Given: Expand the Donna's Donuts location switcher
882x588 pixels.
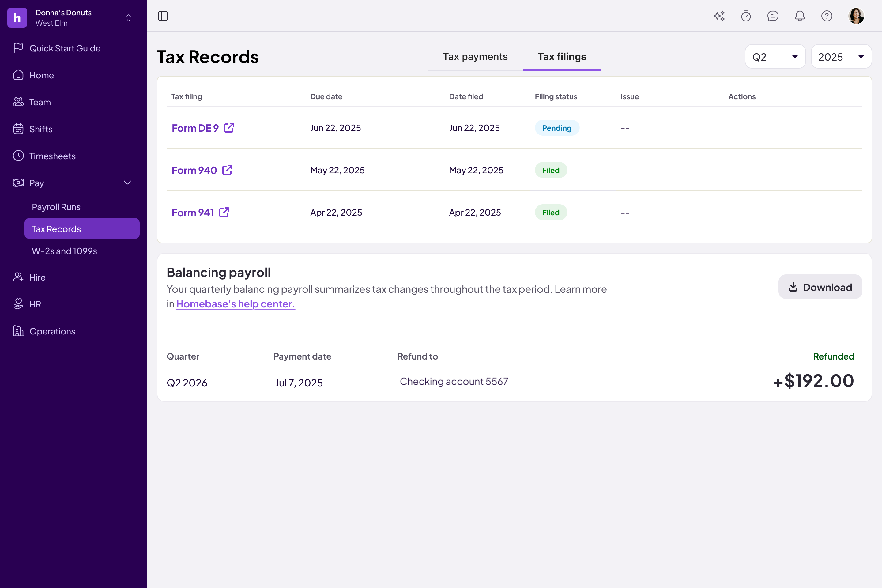Looking at the screenshot, I should [x=129, y=18].
